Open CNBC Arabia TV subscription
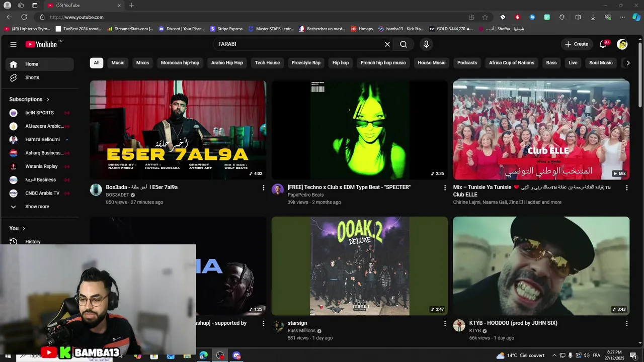The height and width of the screenshot is (362, 644). [40, 193]
